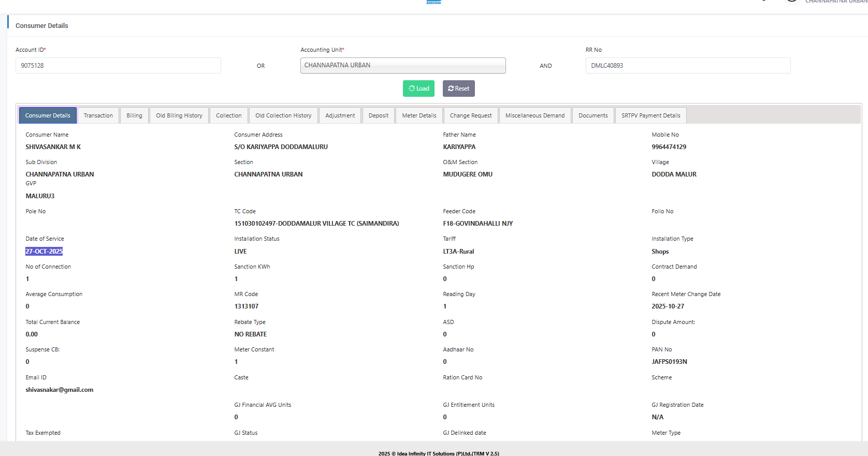The height and width of the screenshot is (456, 868).
Task: Click the Tariff value LT3A-Rural
Action: (459, 252)
